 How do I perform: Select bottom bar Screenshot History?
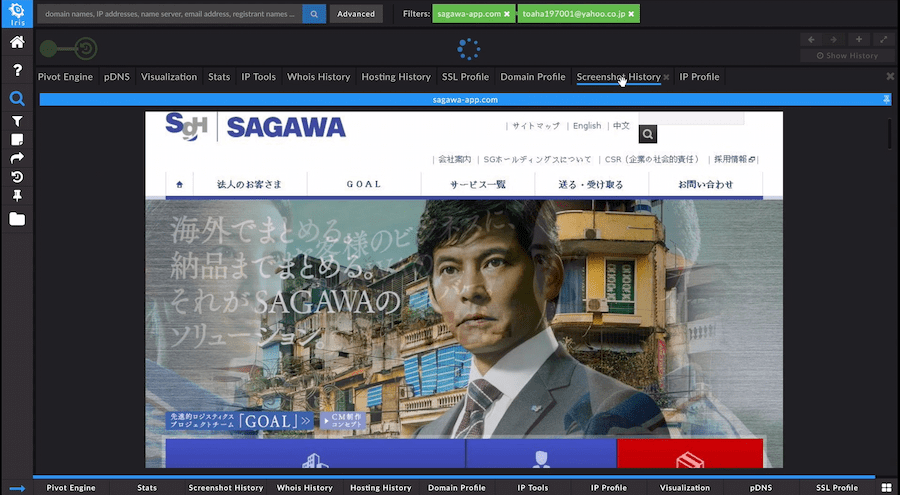(226, 488)
